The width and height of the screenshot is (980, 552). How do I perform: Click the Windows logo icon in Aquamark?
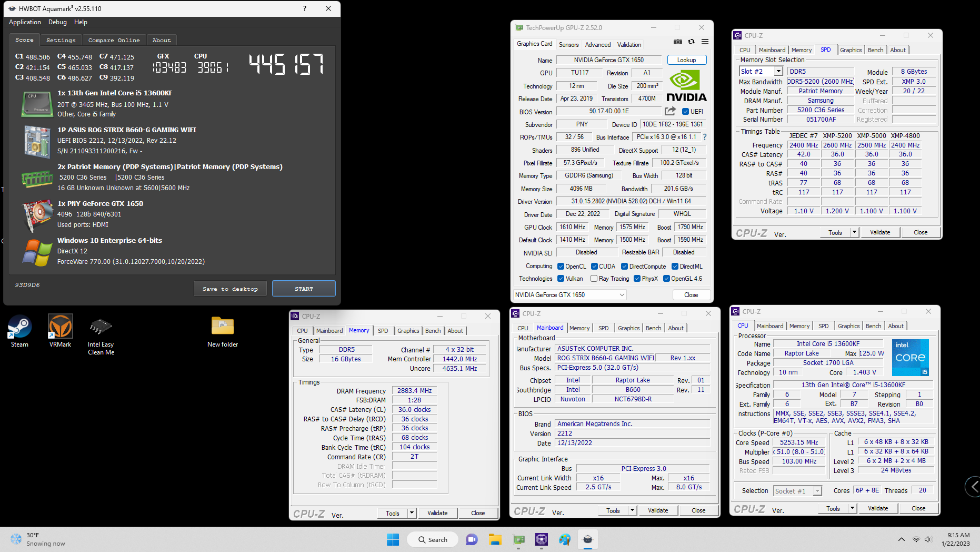point(37,252)
